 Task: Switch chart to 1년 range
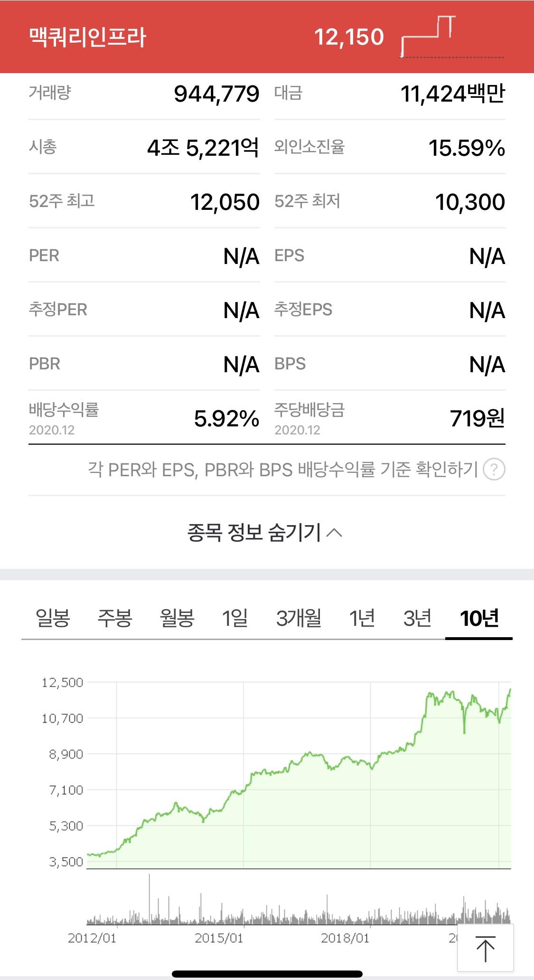point(362,618)
